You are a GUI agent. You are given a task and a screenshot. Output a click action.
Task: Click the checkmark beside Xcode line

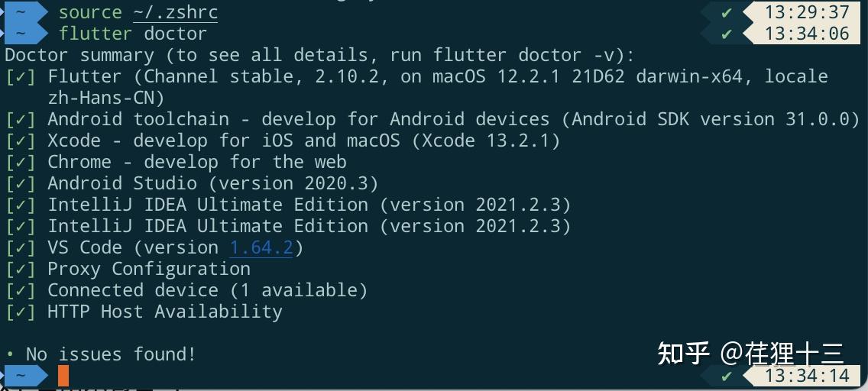pos(21,141)
